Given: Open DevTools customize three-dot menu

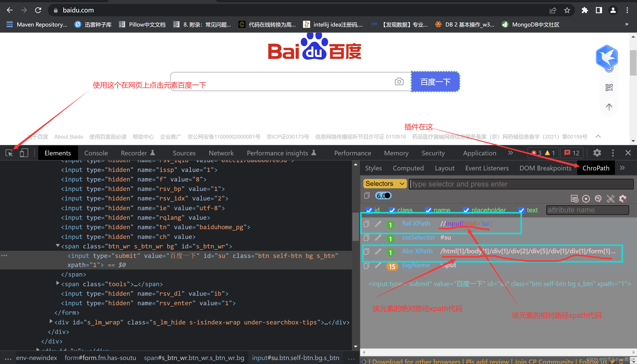Looking at the screenshot, I should 613,153.
